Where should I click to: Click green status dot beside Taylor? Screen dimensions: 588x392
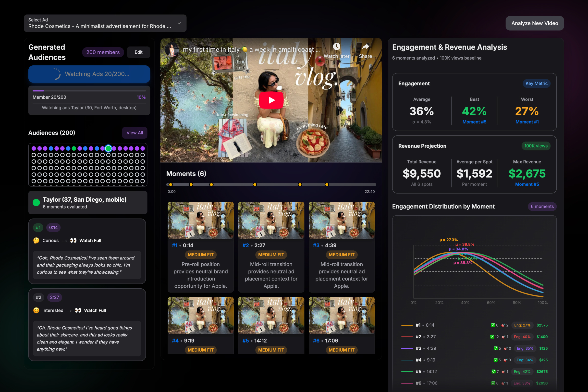tap(36, 203)
